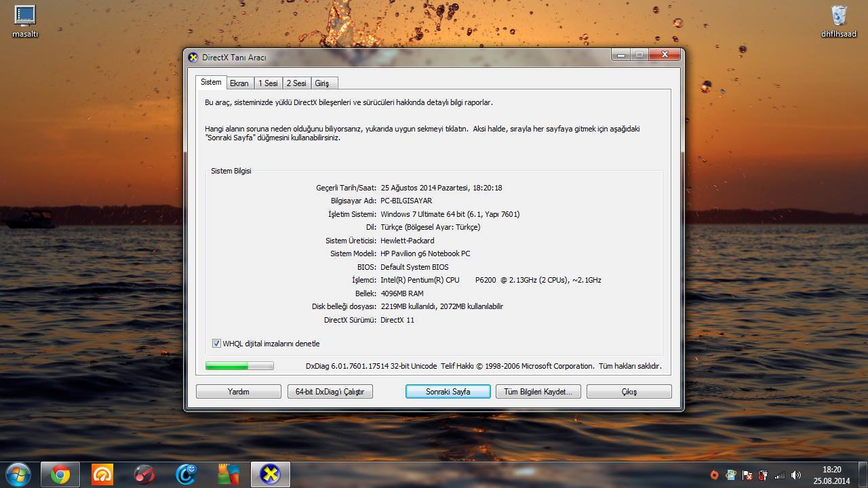The image size is (868, 488).
Task: Open the 1 Sesi tab
Action: point(268,83)
